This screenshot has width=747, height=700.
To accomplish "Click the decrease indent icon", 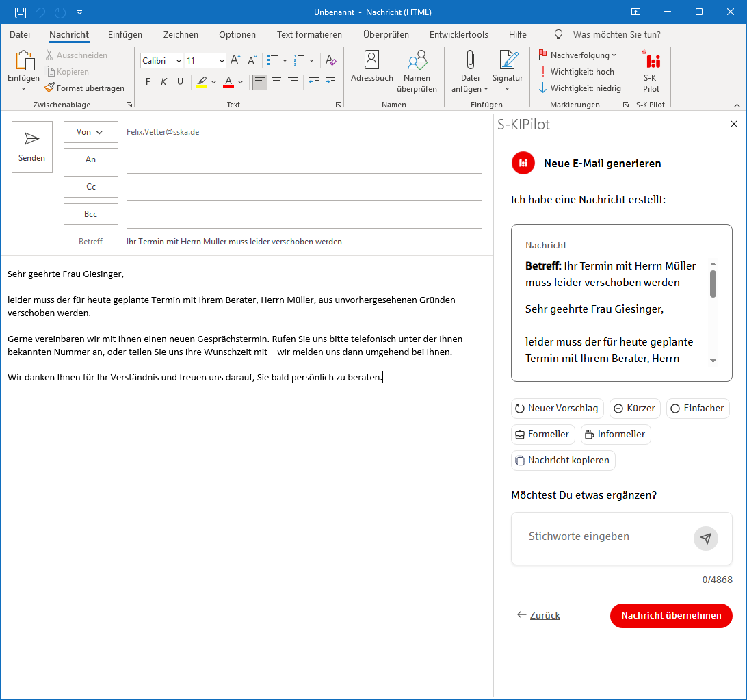I will point(314,82).
